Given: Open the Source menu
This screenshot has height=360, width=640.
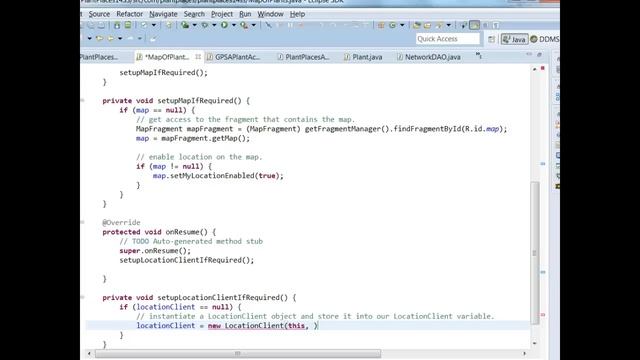Looking at the screenshot, I should point(99,14).
